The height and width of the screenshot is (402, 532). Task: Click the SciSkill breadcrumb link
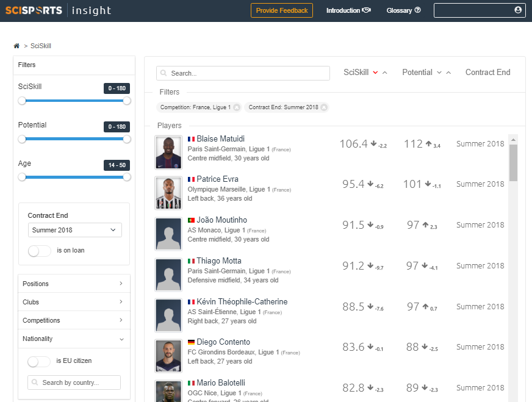click(41, 46)
